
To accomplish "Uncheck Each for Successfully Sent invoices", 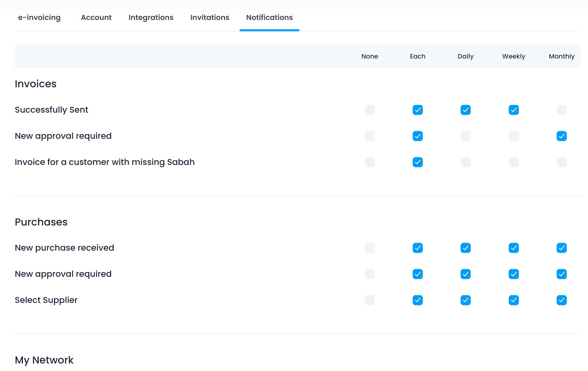I will coord(418,110).
